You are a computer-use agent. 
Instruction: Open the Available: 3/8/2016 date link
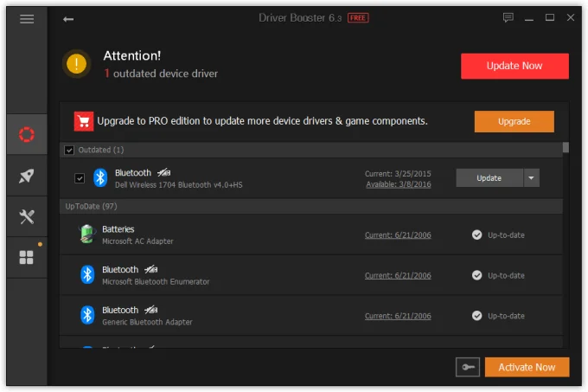tap(397, 184)
